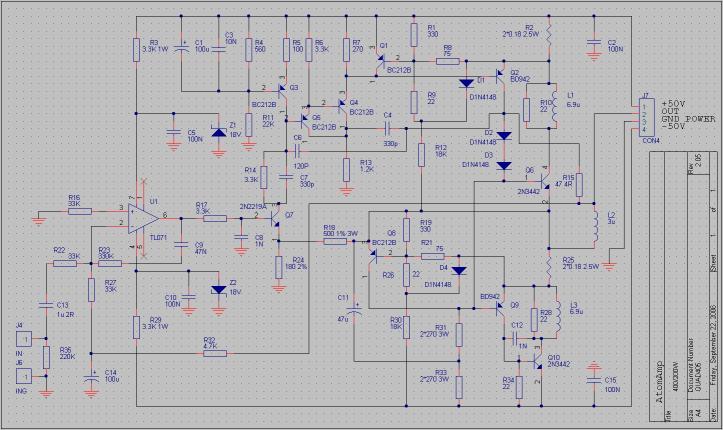
Task: Click resistor R29 3.3K 1W symbol
Action: click(x=136, y=327)
